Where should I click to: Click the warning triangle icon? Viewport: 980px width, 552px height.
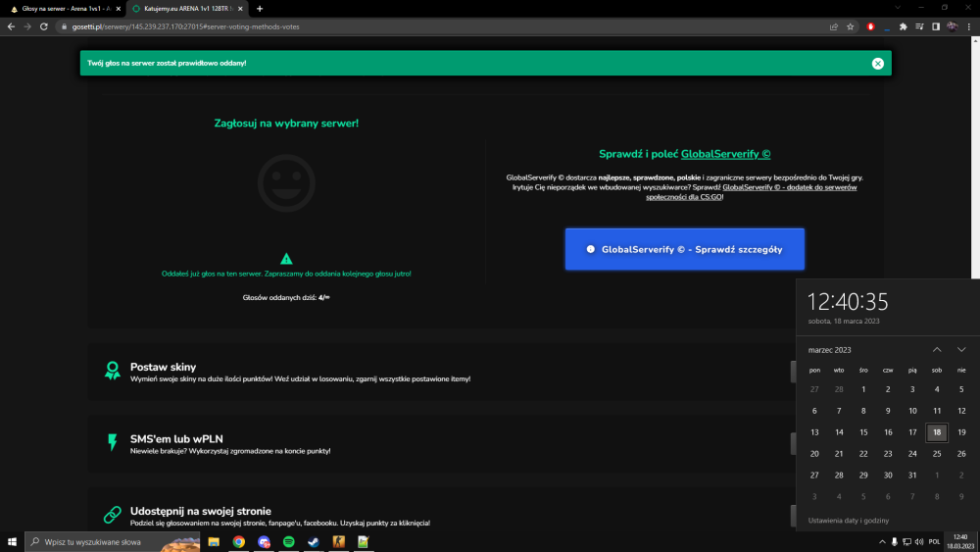[x=286, y=259]
